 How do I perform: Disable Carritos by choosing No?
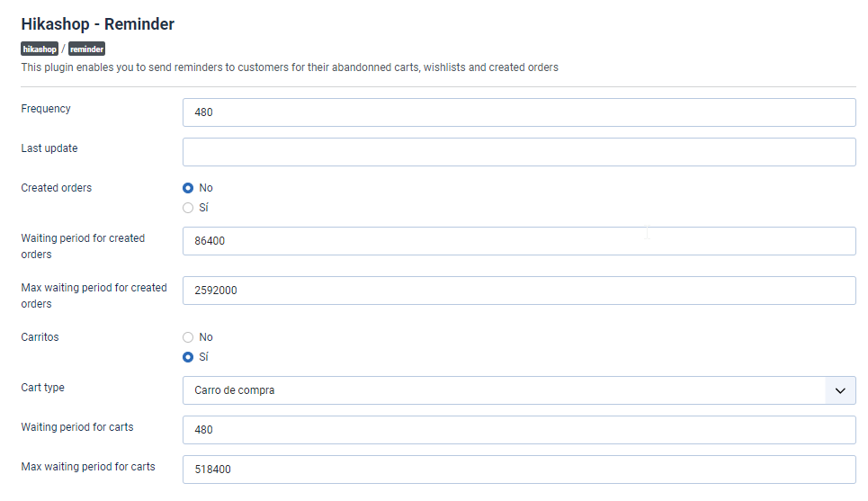click(x=188, y=337)
